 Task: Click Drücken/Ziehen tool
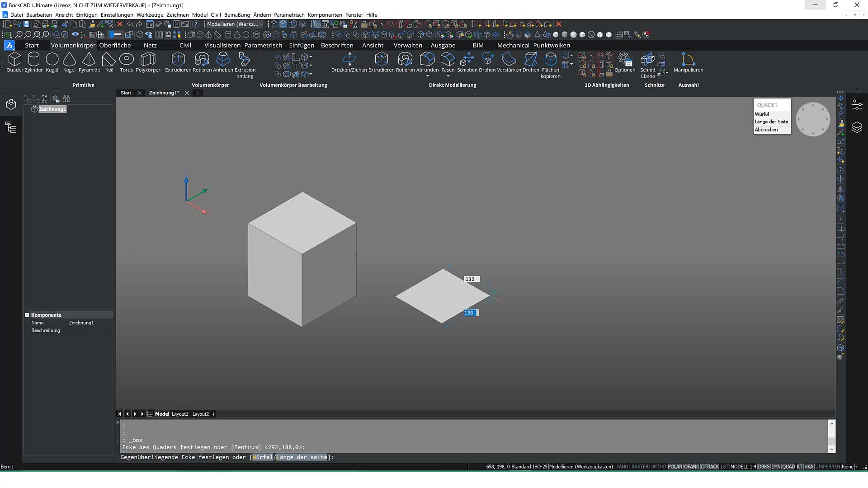(349, 62)
